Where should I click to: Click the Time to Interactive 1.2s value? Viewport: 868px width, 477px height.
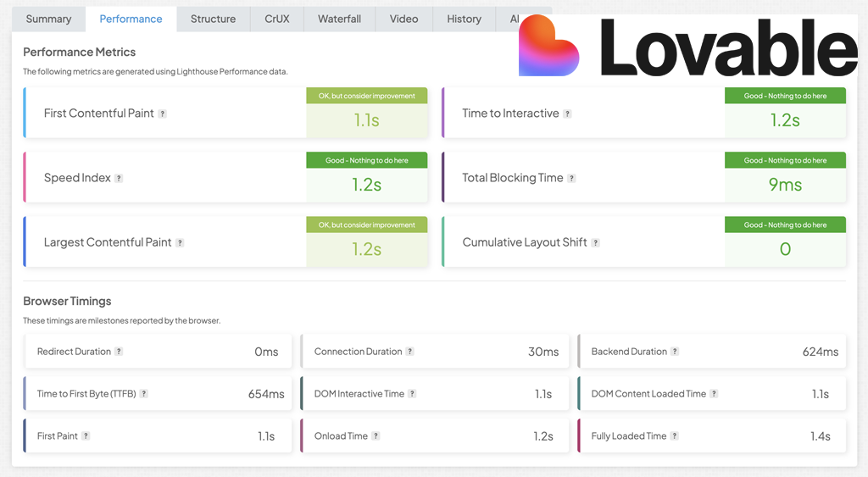785,120
